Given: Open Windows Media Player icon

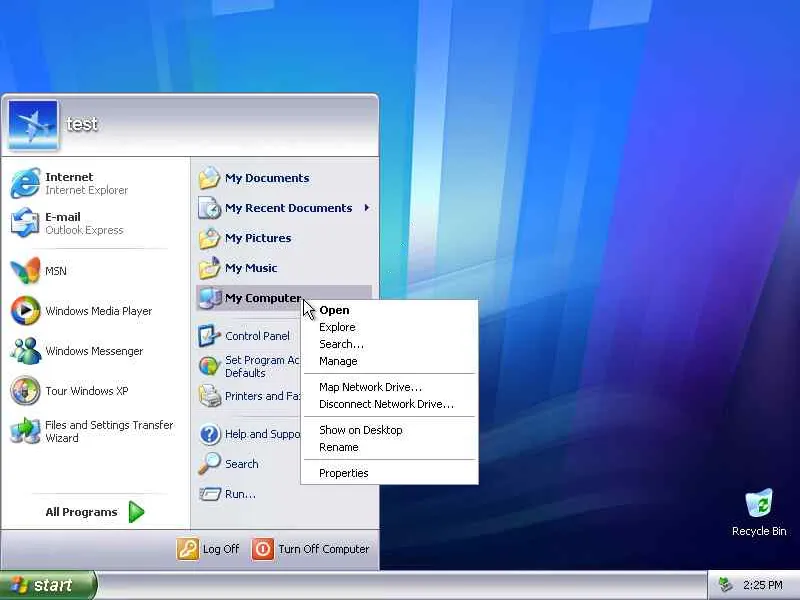Looking at the screenshot, I should point(26,311).
